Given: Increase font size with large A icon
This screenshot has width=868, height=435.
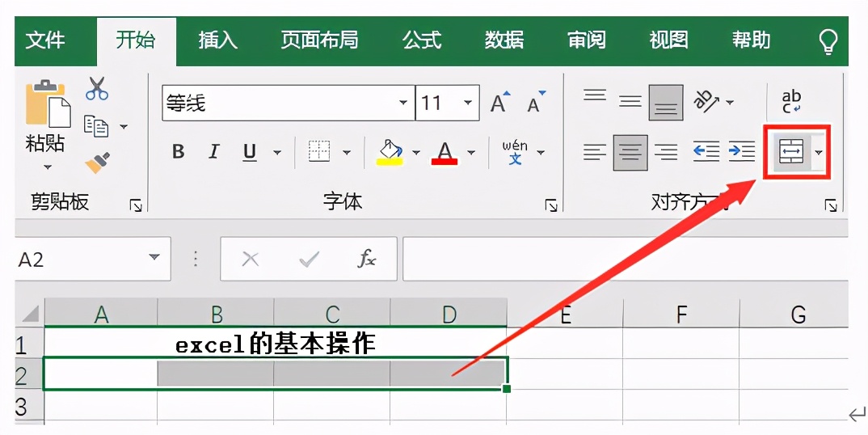Looking at the screenshot, I should (x=500, y=102).
